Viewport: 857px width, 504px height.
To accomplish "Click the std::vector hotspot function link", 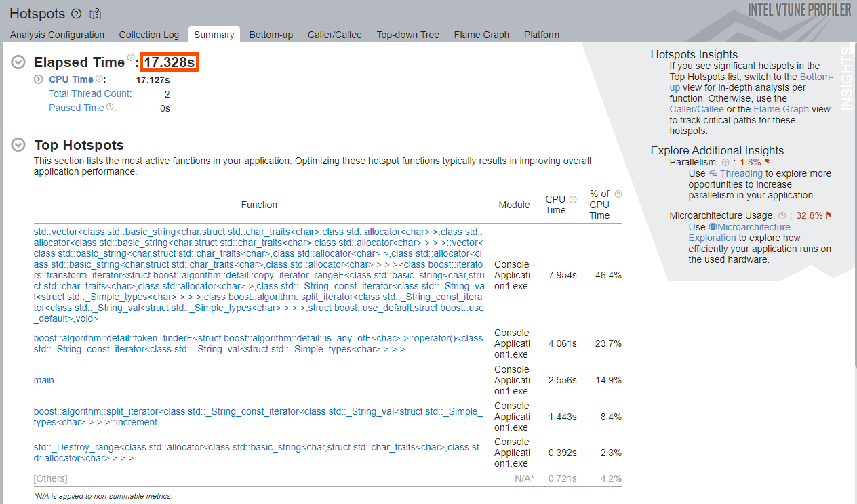I will click(259, 275).
